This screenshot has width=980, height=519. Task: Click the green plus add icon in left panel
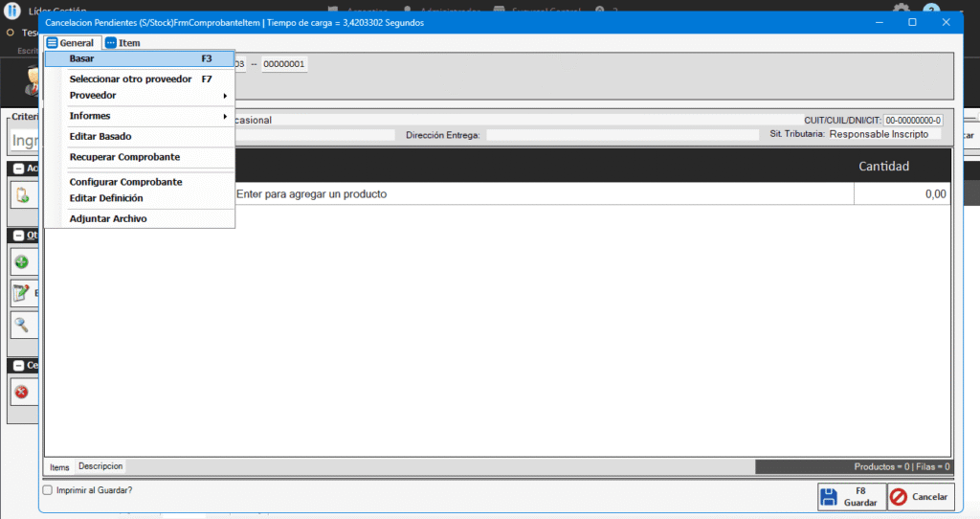21,261
